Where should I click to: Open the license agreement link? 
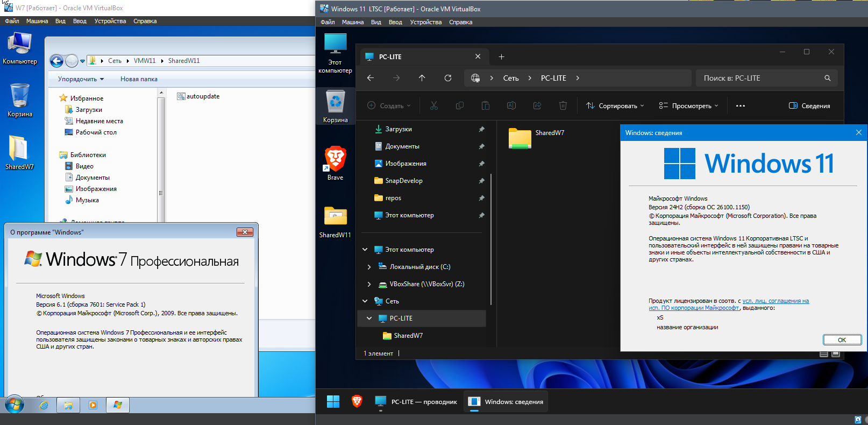click(x=729, y=304)
